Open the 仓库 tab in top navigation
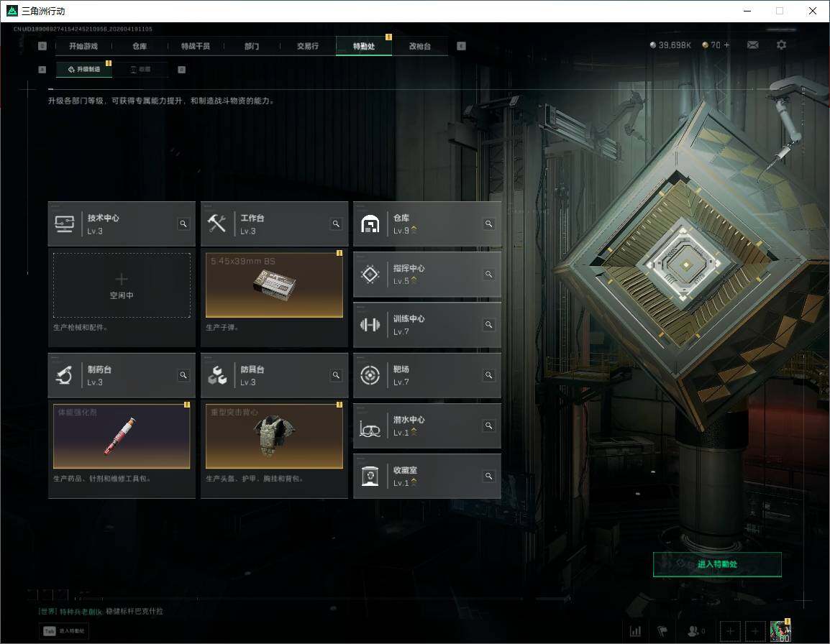The height and width of the screenshot is (644, 830). click(140, 46)
